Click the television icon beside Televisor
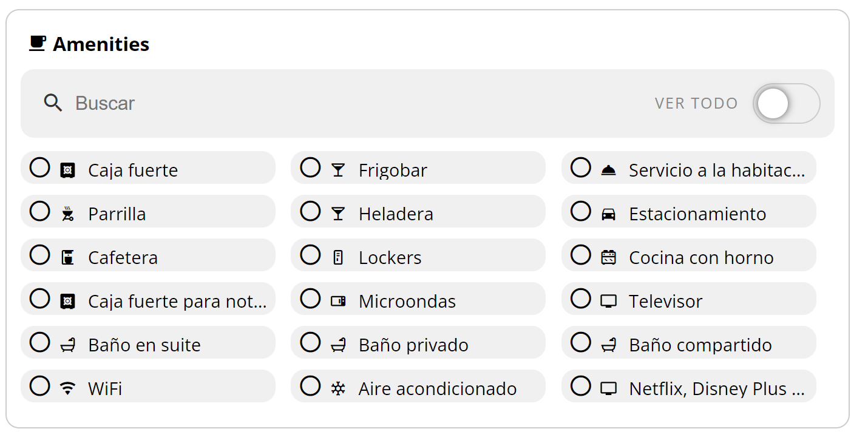 click(x=608, y=300)
